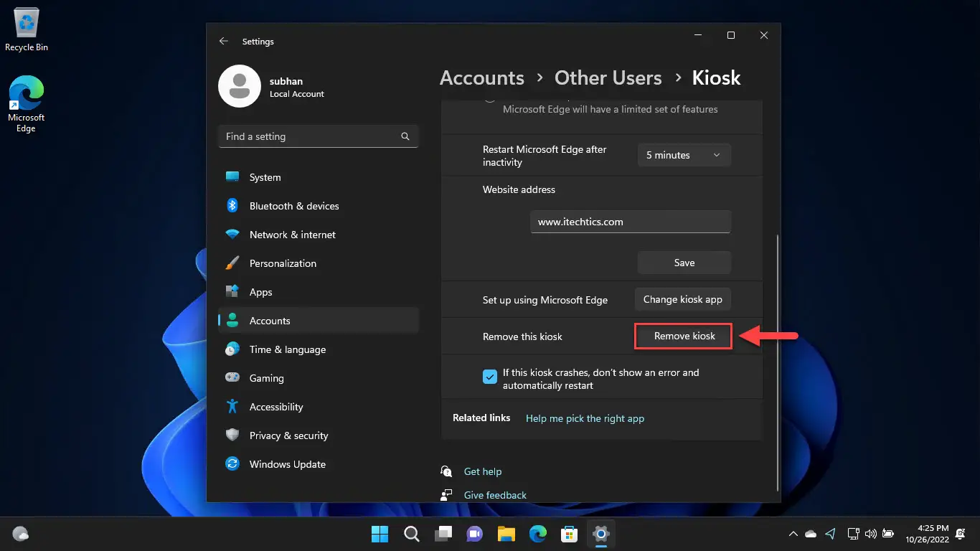Open Microsoft Edge from the taskbar
This screenshot has width=980, height=551.
pos(538,534)
